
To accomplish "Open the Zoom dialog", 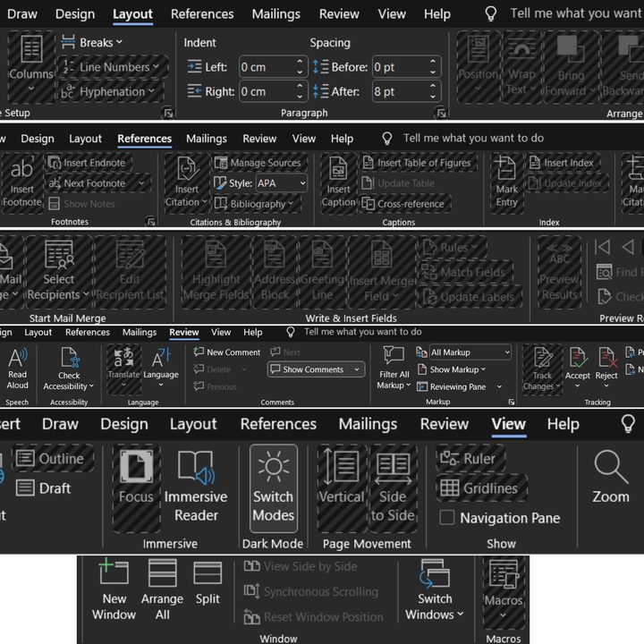I will tap(611, 478).
